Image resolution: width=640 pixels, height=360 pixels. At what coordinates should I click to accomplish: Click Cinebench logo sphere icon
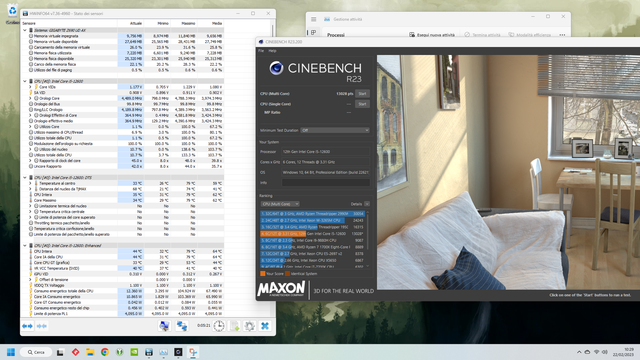pos(276,68)
